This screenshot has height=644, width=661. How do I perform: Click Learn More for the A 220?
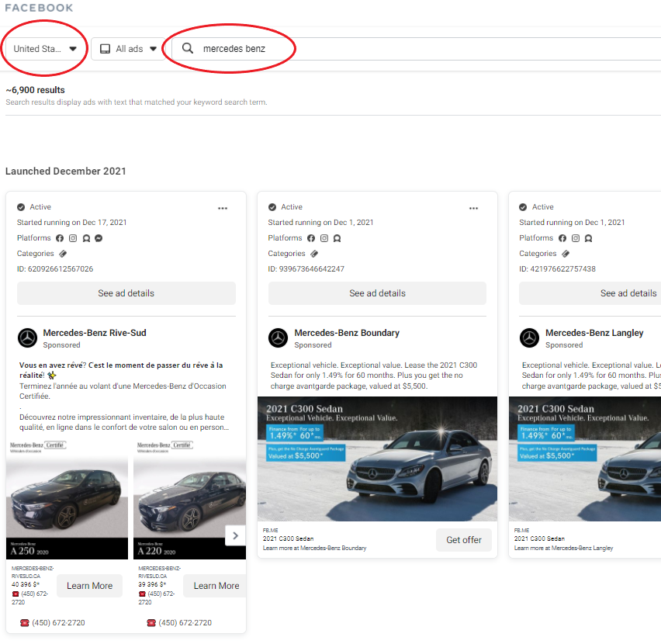point(215,586)
